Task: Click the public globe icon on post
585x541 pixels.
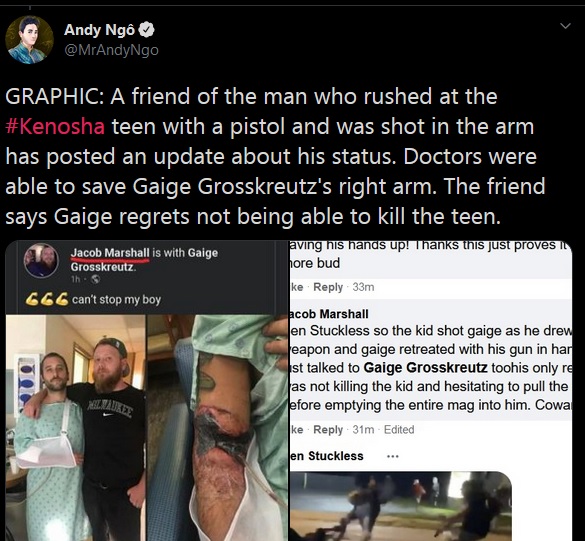Action: 96,279
